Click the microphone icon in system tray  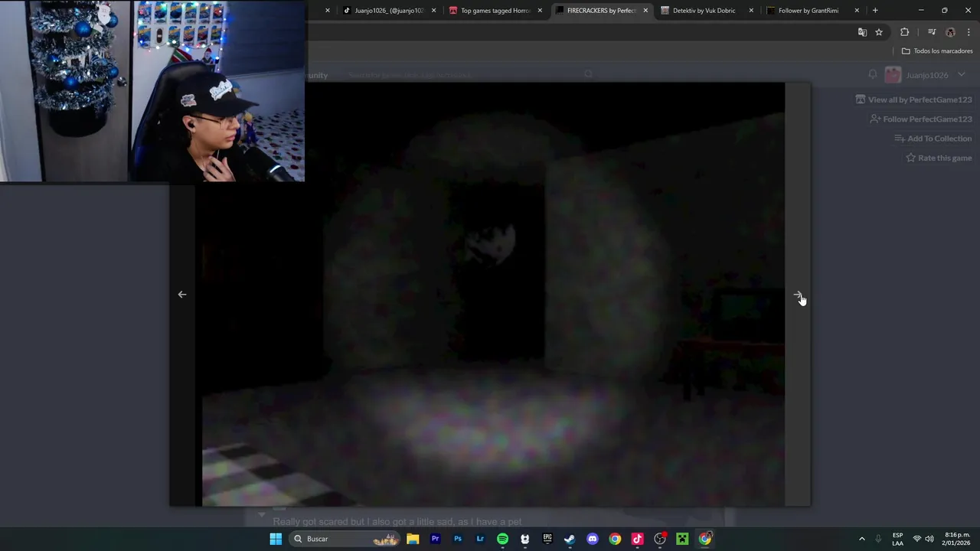point(878,539)
